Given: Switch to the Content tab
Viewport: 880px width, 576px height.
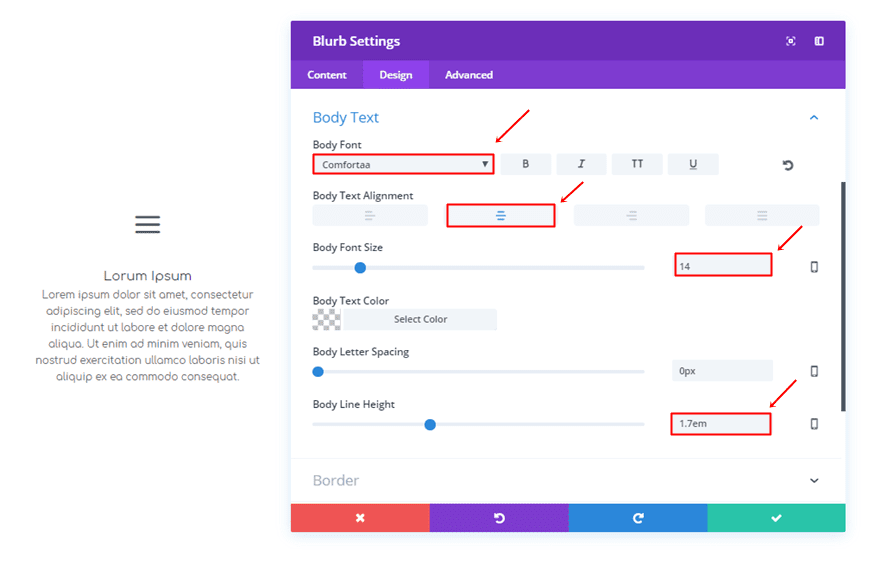Looking at the screenshot, I should (327, 75).
